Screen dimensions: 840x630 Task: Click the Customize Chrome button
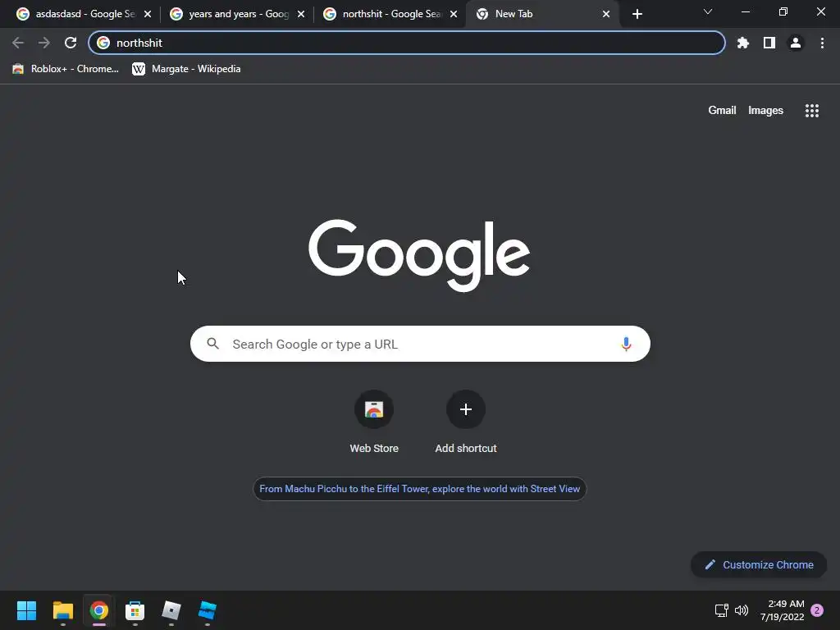(759, 564)
